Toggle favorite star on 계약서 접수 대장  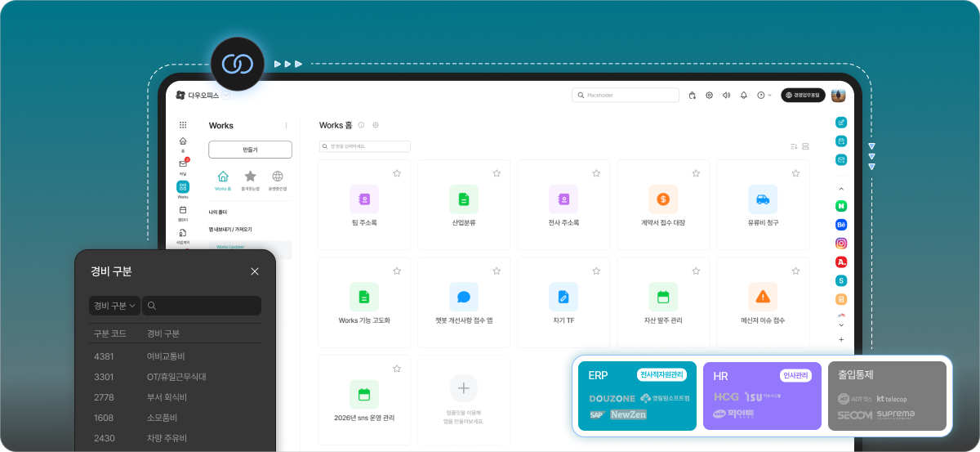pyautogui.click(x=696, y=173)
